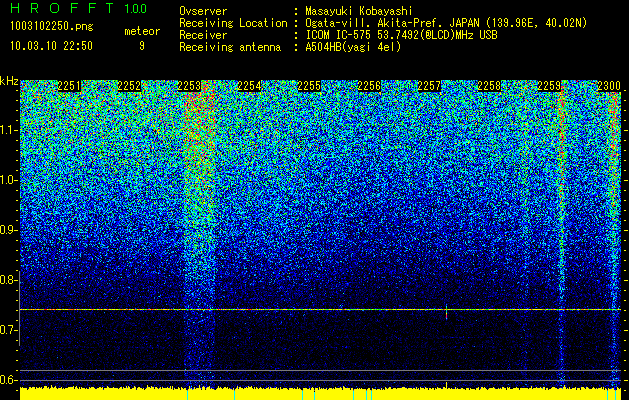Click the 1.0 kHz frequency tick label
The image size is (629, 400).
click(8, 180)
